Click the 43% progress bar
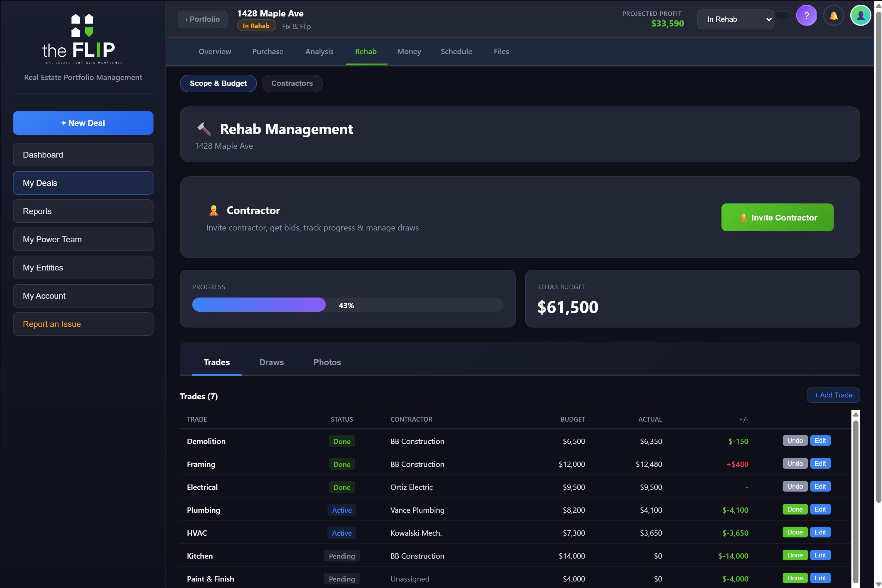The width and height of the screenshot is (882, 588). pyautogui.click(x=348, y=305)
